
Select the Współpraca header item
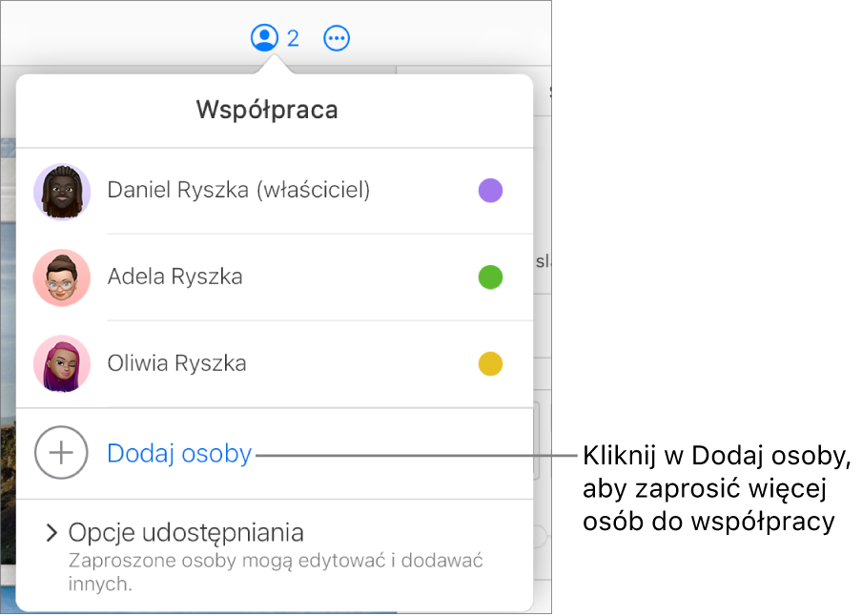pyautogui.click(x=266, y=110)
